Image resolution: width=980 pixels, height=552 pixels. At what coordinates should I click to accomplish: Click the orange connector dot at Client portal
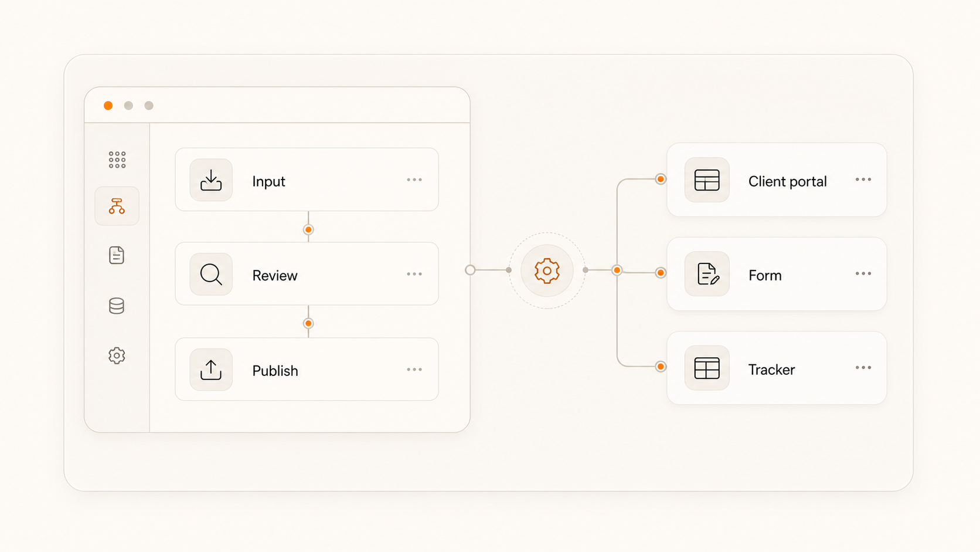pyautogui.click(x=661, y=179)
